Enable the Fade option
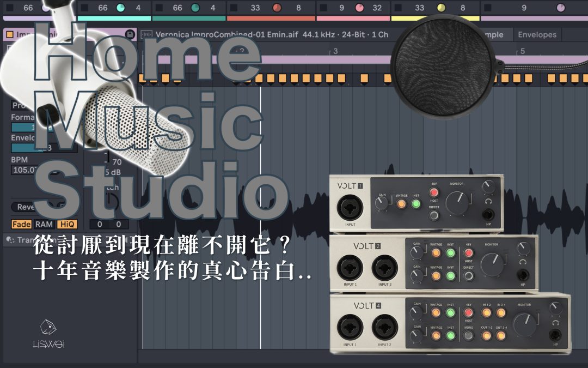Image resolution: width=588 pixels, height=368 pixels. point(21,224)
